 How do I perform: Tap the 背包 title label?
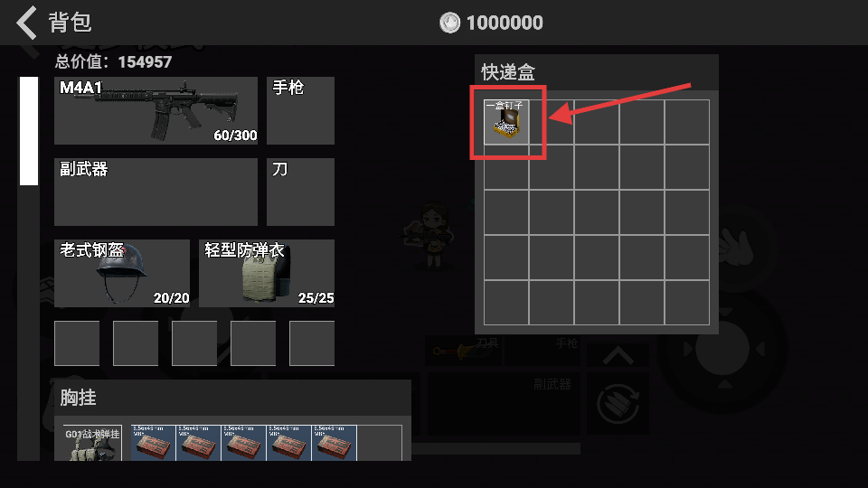pos(70,23)
